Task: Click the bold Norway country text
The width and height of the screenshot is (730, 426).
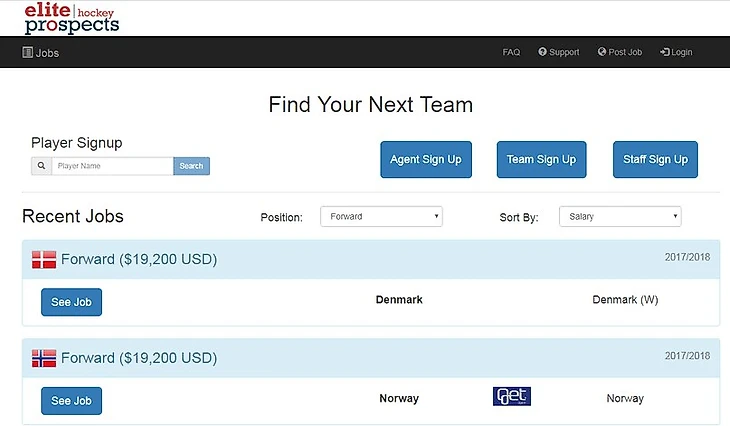Action: [399, 399]
